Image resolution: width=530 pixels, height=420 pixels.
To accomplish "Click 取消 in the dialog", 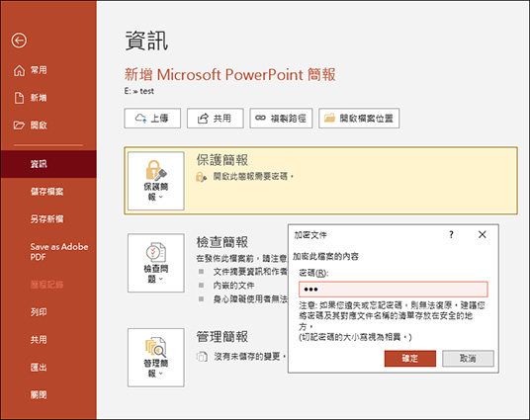I will point(468,358).
